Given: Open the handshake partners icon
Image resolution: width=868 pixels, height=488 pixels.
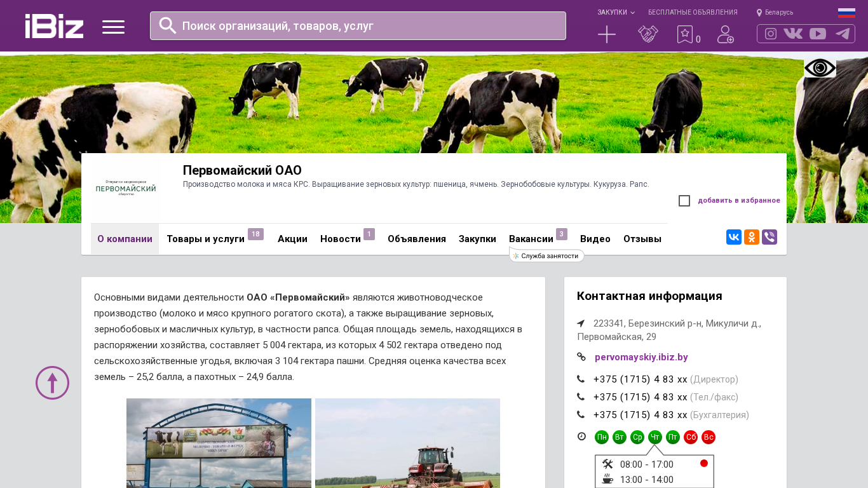Looking at the screenshot, I should point(648,34).
